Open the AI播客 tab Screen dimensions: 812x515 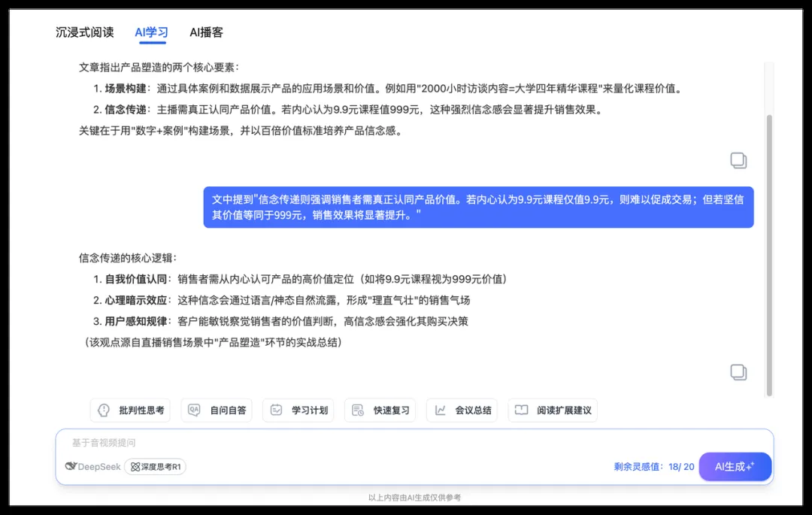pos(206,32)
